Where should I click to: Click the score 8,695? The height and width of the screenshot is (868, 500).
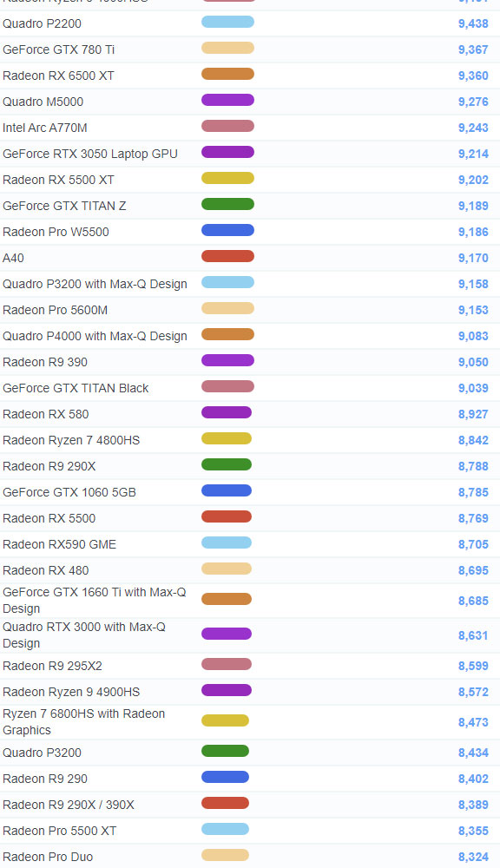473,570
